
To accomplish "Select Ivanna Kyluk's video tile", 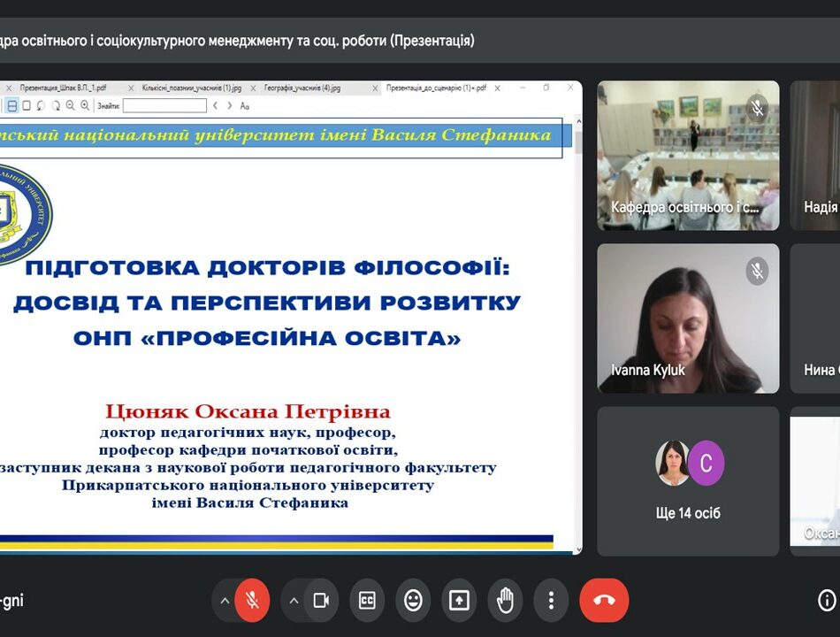I will click(688, 318).
